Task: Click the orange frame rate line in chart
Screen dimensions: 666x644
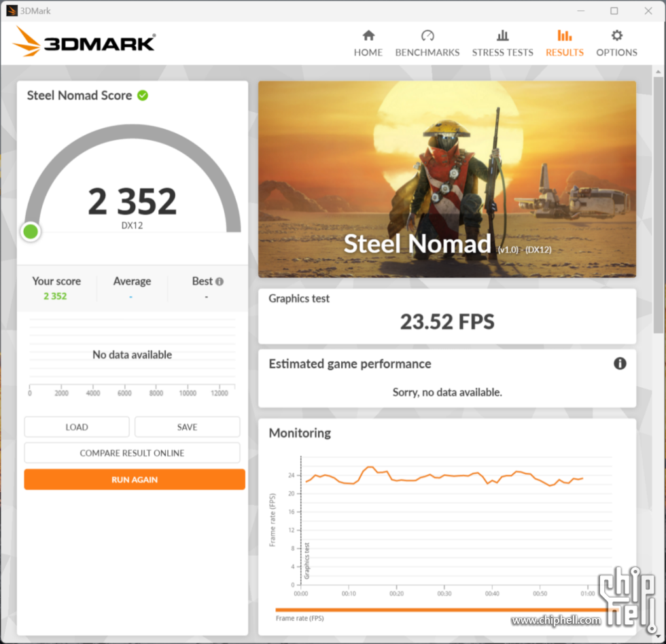Action: (444, 476)
